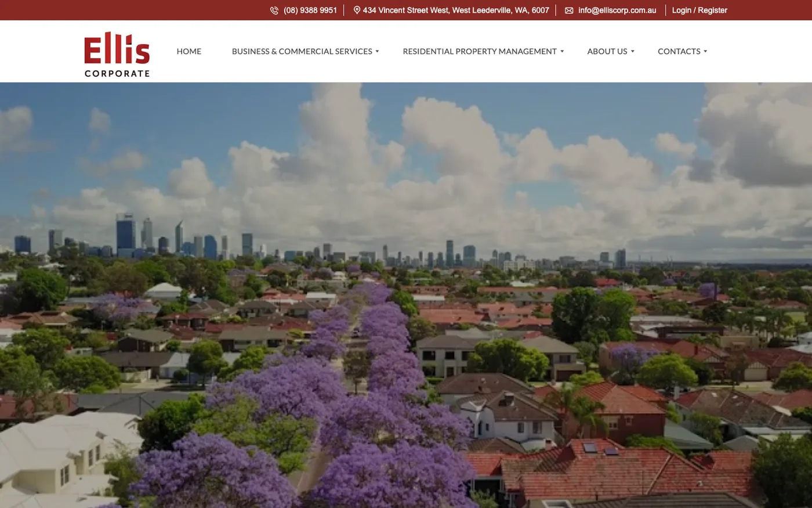Open Business & Commercial Services menu

(302, 51)
